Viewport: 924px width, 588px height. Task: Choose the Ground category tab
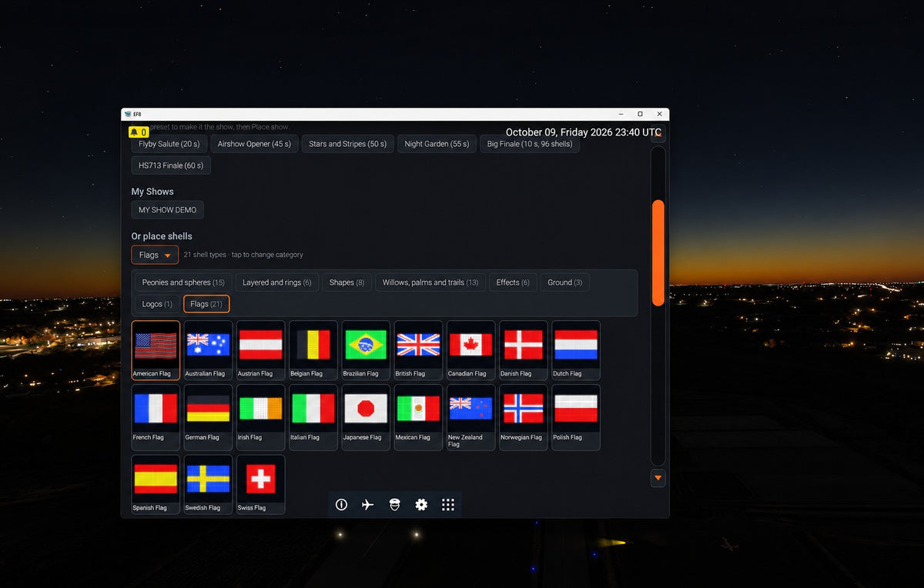[564, 282]
